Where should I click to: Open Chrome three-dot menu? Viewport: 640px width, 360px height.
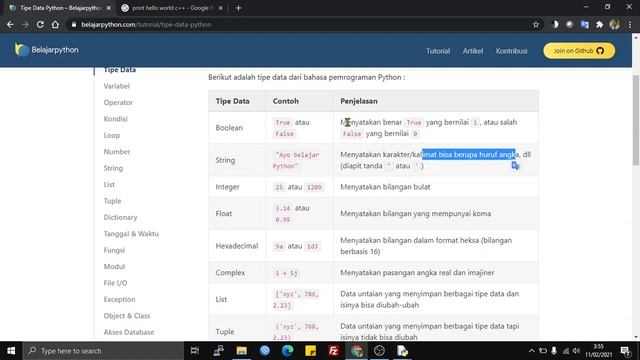point(630,24)
